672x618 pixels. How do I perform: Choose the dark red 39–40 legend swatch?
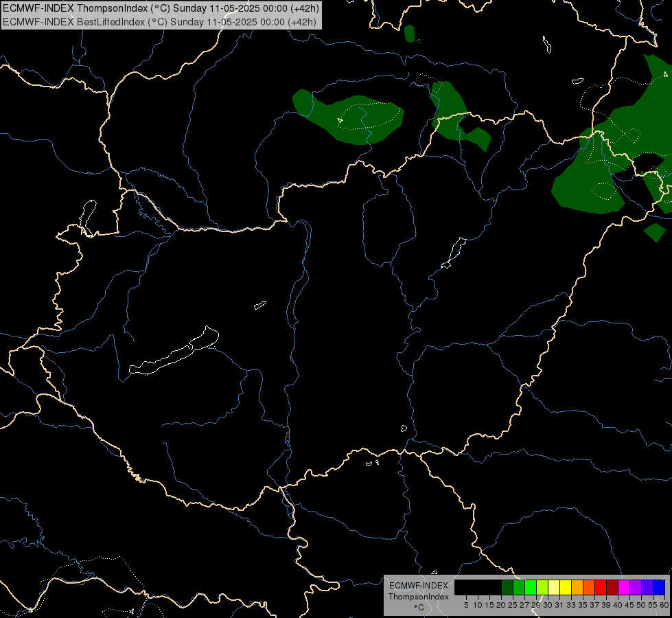(612, 587)
